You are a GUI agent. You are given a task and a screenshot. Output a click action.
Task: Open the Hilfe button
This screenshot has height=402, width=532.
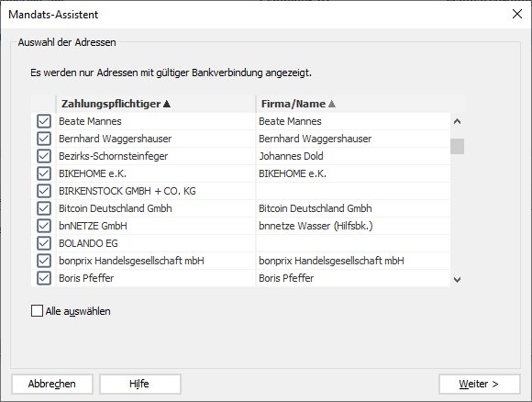point(139,384)
